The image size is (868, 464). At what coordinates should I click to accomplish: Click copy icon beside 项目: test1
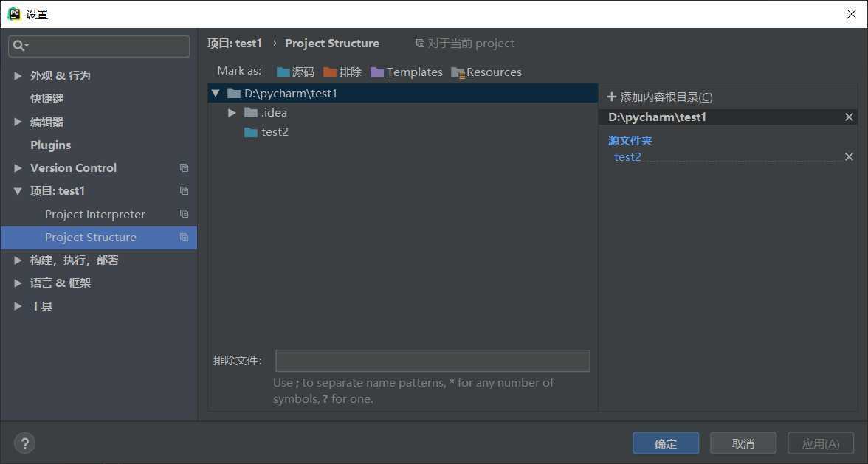pyautogui.click(x=185, y=191)
